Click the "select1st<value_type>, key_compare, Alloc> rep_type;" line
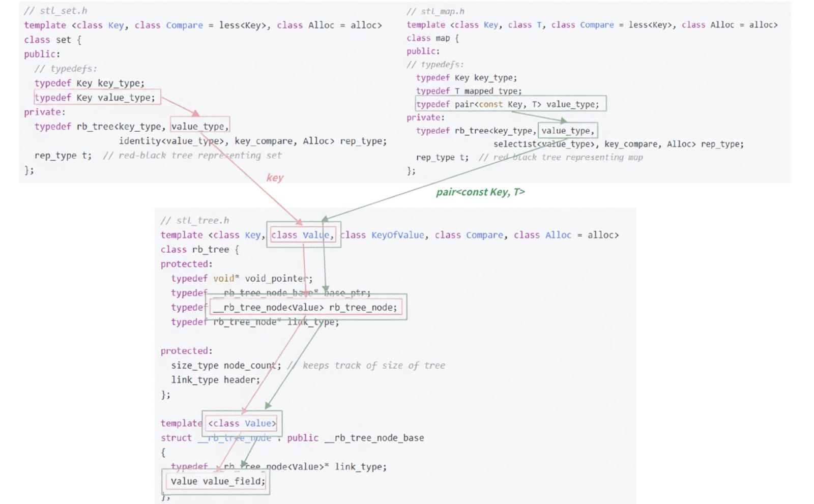The height and width of the screenshot is (504, 814). click(x=619, y=144)
